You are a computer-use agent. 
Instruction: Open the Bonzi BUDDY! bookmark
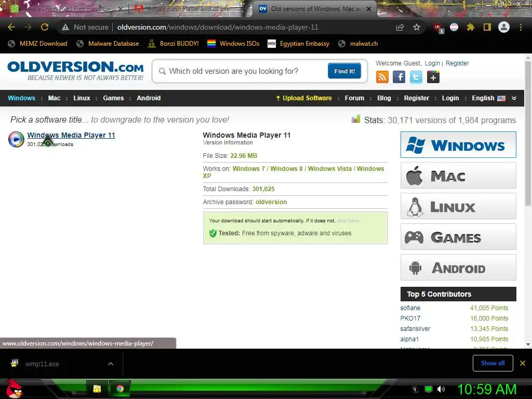pos(174,44)
